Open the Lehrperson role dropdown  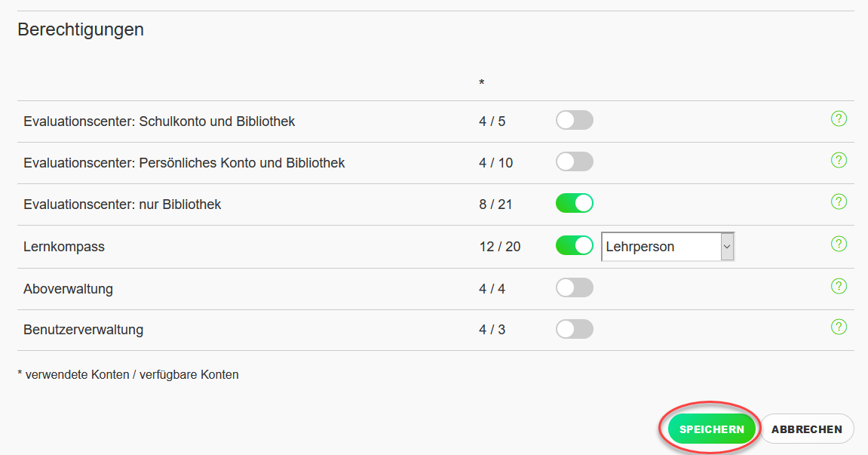[667, 247]
